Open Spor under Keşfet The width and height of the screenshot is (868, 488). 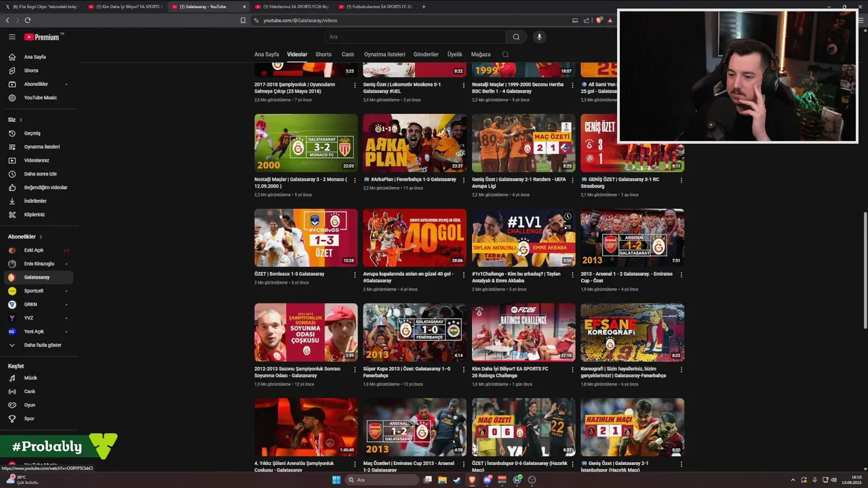click(37, 419)
